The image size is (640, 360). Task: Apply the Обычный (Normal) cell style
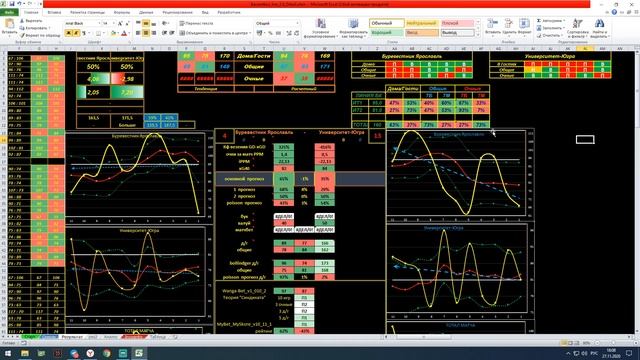387,24
